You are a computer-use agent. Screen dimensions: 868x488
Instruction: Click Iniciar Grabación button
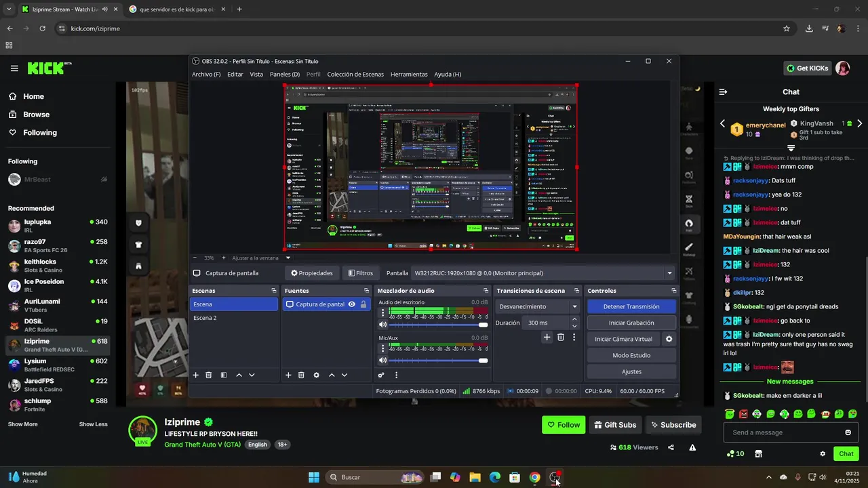631,323
